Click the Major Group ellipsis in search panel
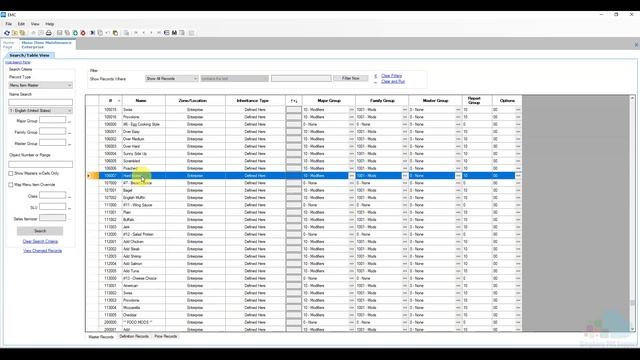This screenshot has width=640, height=360. point(69,121)
